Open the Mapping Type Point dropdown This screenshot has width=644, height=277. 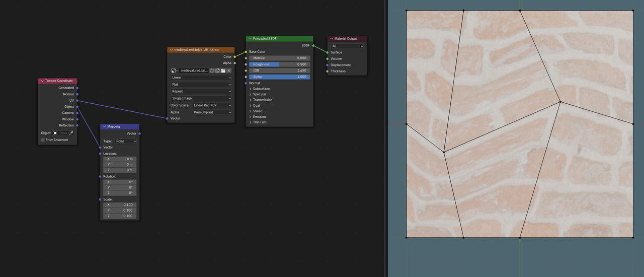(x=125, y=142)
